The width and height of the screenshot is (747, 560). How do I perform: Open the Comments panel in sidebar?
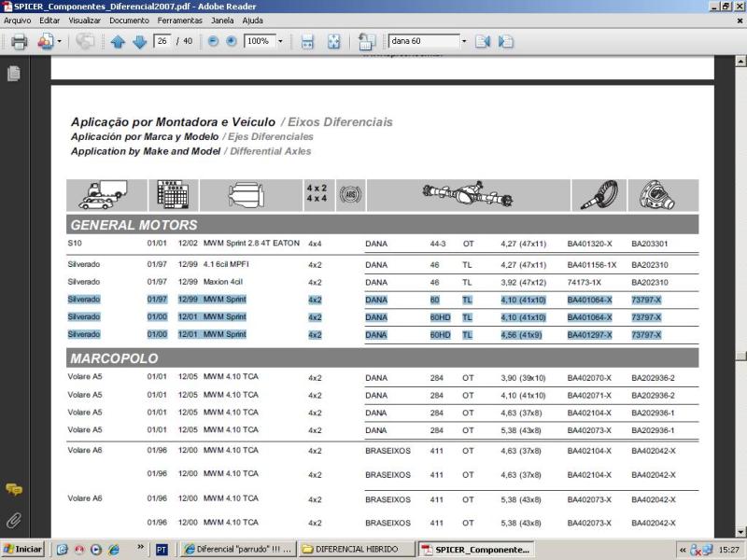(x=14, y=489)
